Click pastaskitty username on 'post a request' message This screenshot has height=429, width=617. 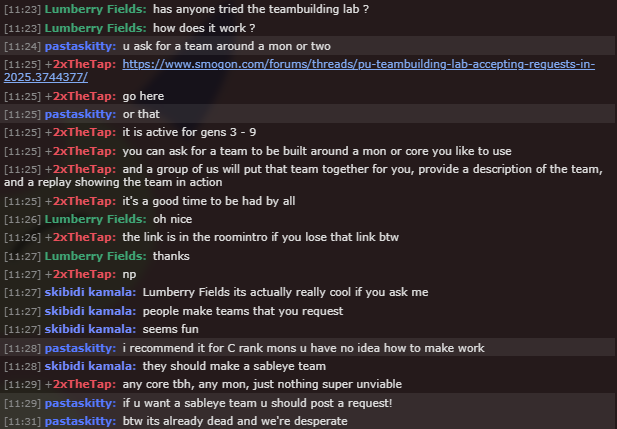80,403
